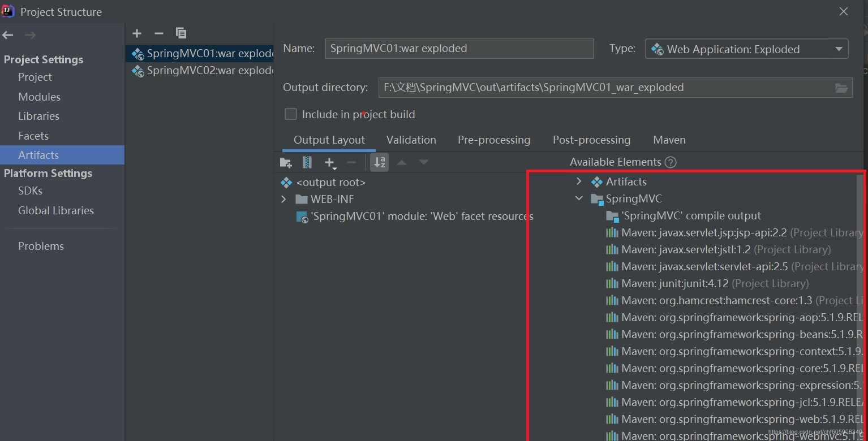Screen dimensions: 868x441
Task: Browse for output directory folder
Action: coord(841,88)
